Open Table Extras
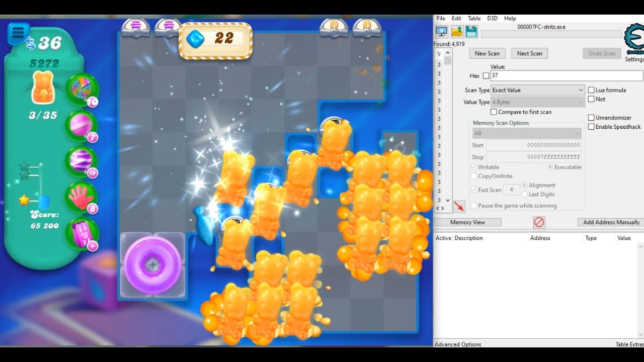This screenshot has width=644, height=362. click(629, 344)
